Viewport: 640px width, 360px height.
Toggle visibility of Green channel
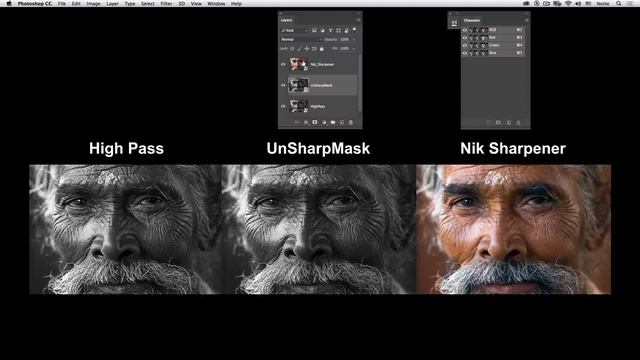click(464, 45)
